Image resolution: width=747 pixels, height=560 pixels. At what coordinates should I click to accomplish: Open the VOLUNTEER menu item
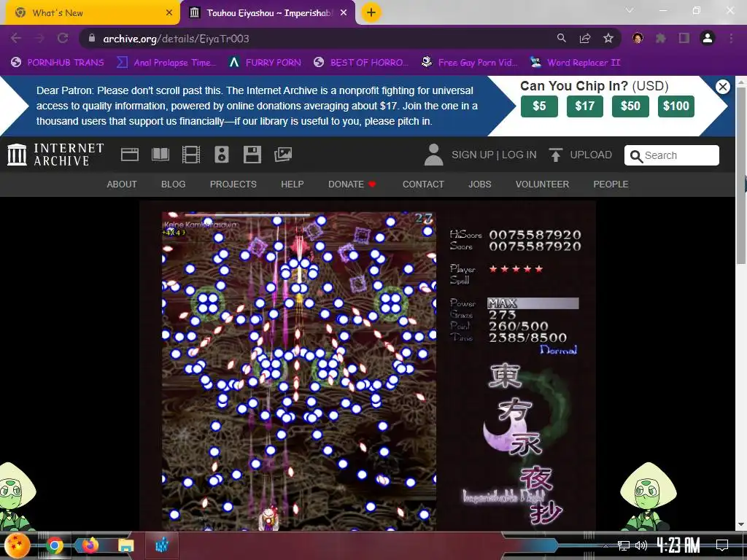click(542, 184)
